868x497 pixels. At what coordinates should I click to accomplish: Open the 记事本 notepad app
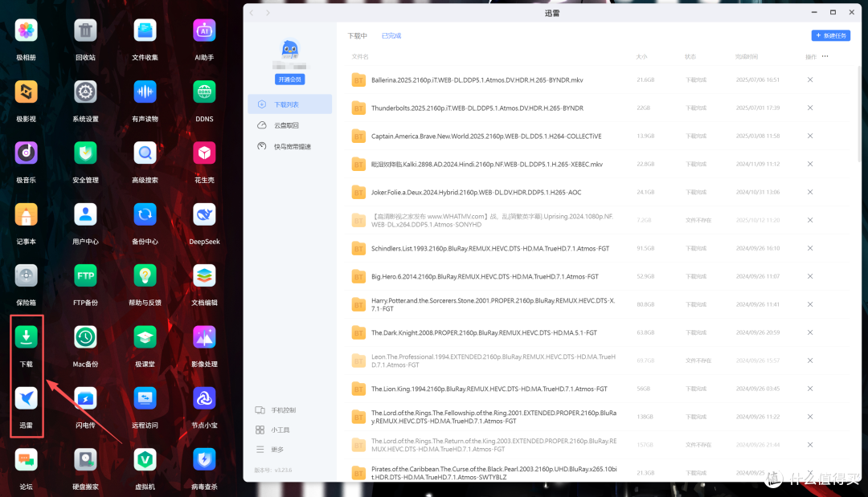point(26,215)
